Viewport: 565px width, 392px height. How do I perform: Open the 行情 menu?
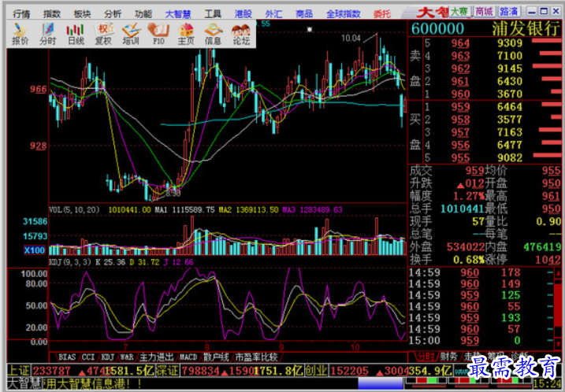(x=21, y=13)
